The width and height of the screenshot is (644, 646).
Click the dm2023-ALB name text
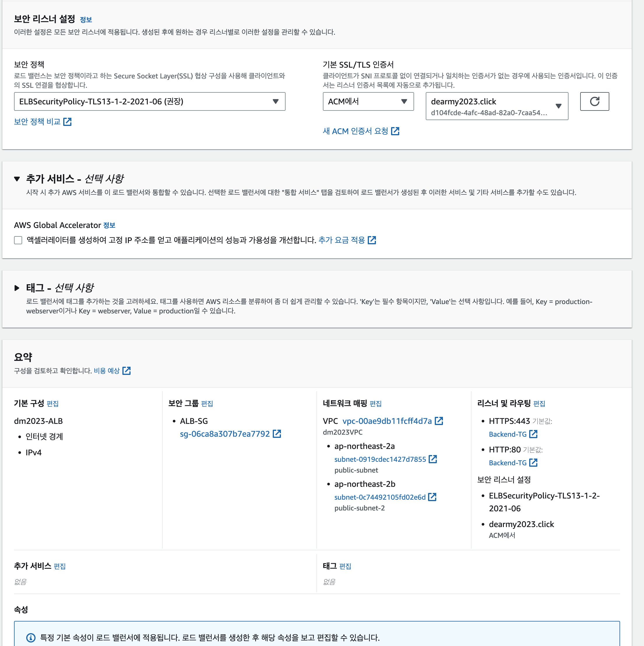(38, 421)
